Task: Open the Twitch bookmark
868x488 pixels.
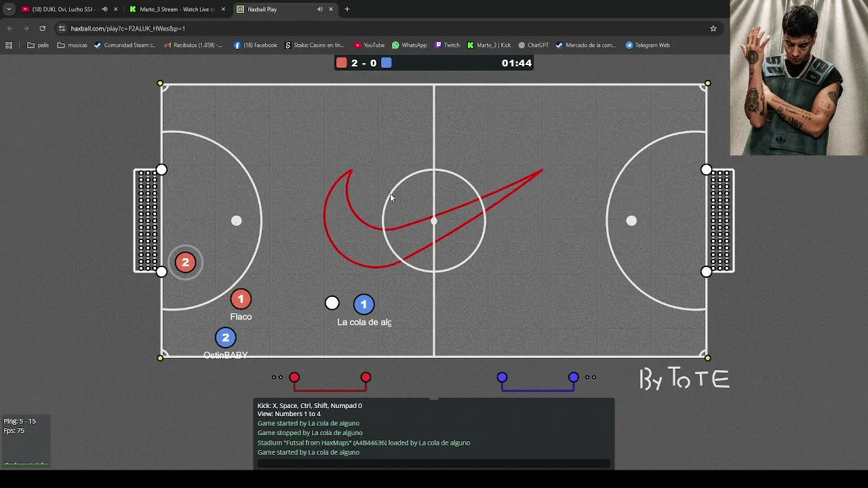Action: pyautogui.click(x=448, y=45)
